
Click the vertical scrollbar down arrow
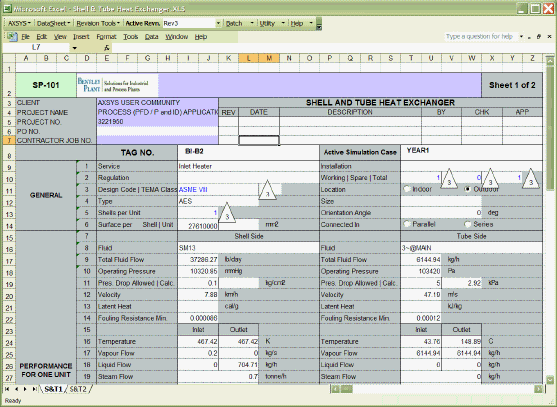click(550, 380)
